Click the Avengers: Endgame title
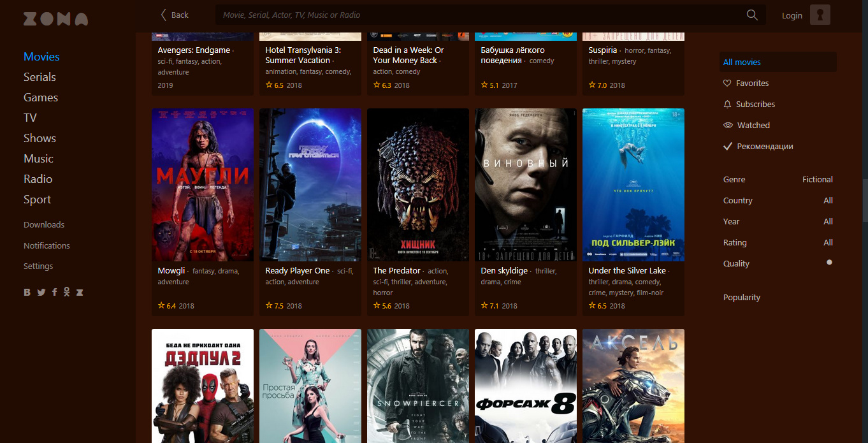The height and width of the screenshot is (443, 868). point(194,50)
